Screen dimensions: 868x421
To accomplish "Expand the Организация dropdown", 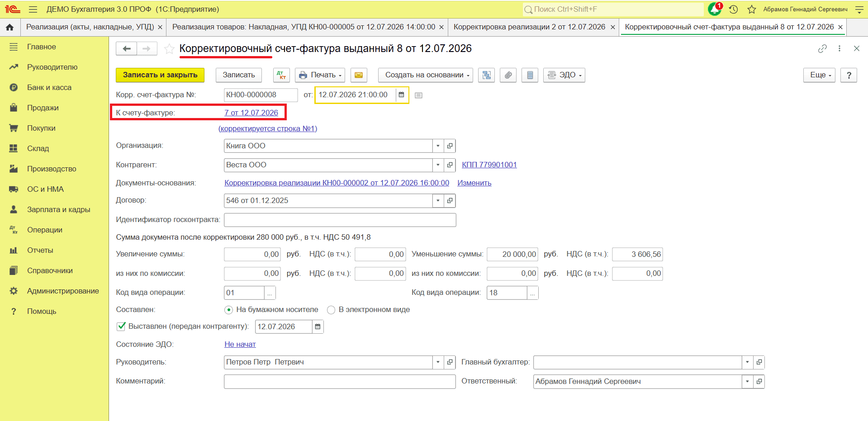I will tap(438, 146).
